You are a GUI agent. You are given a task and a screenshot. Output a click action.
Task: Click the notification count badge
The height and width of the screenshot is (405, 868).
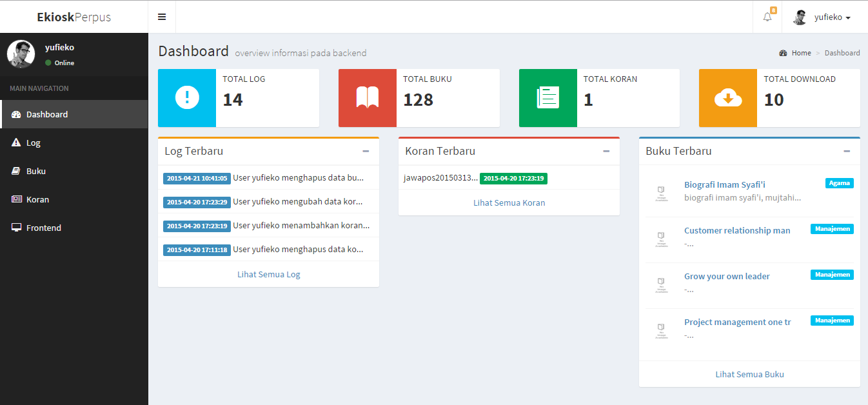tap(773, 10)
